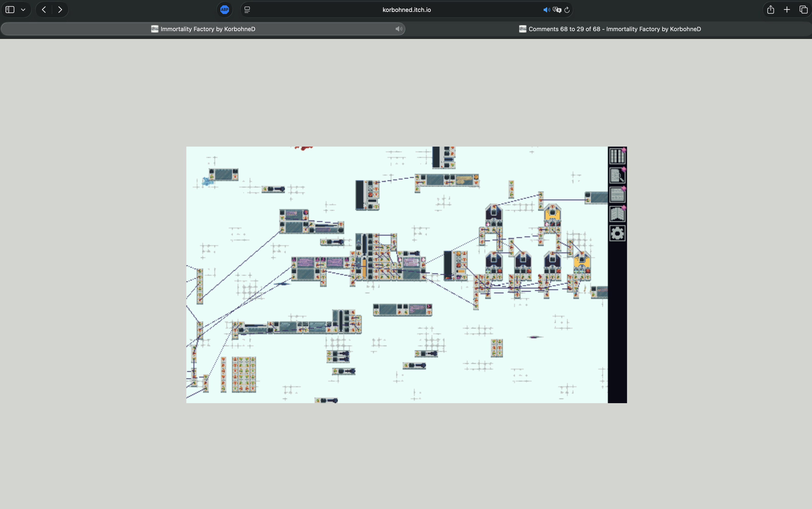Go back to previous page

(44, 10)
